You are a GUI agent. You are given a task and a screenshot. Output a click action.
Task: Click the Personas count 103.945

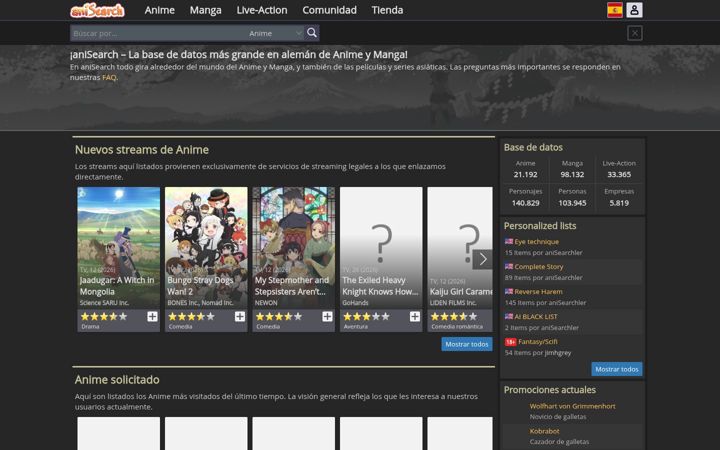(572, 203)
